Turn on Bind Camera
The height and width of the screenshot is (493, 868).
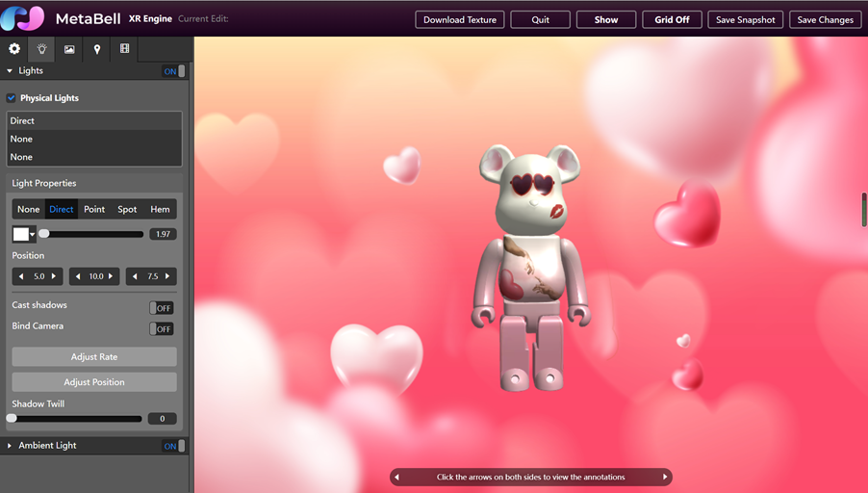[161, 329]
